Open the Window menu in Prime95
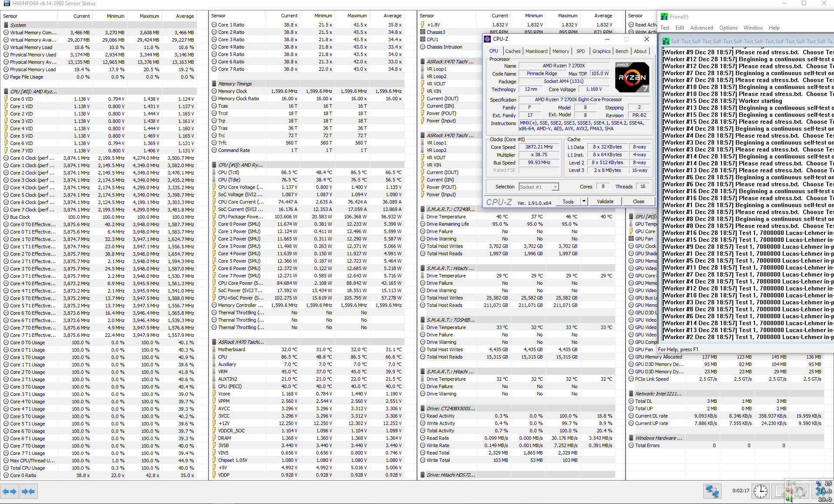Viewport: 834px width, 504px height. point(753,28)
